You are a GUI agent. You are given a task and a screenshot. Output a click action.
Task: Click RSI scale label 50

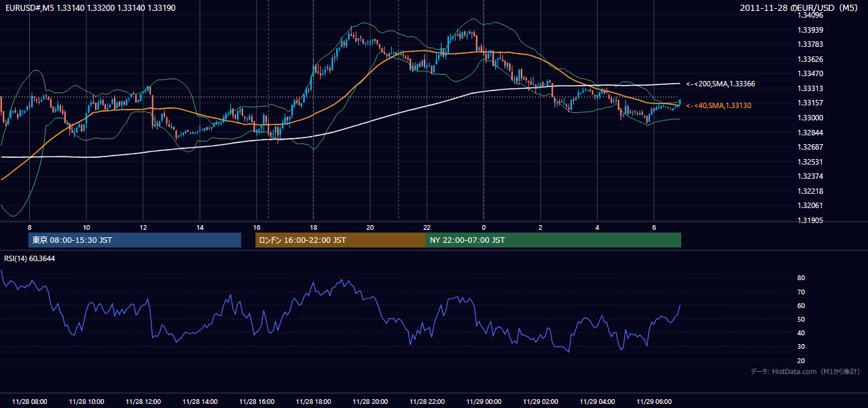point(801,319)
